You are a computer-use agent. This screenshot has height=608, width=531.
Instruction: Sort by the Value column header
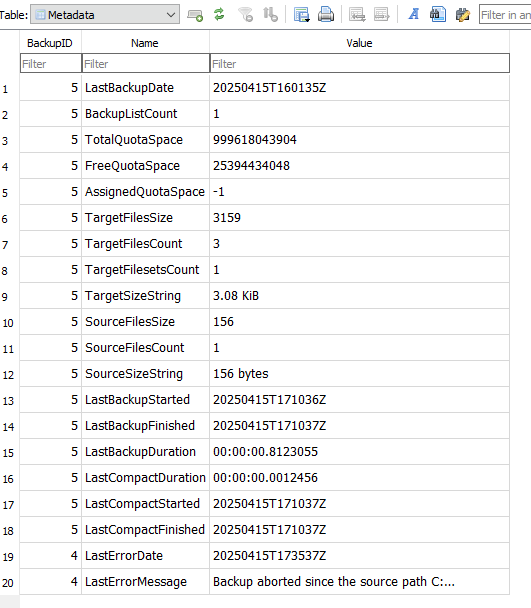[360, 43]
